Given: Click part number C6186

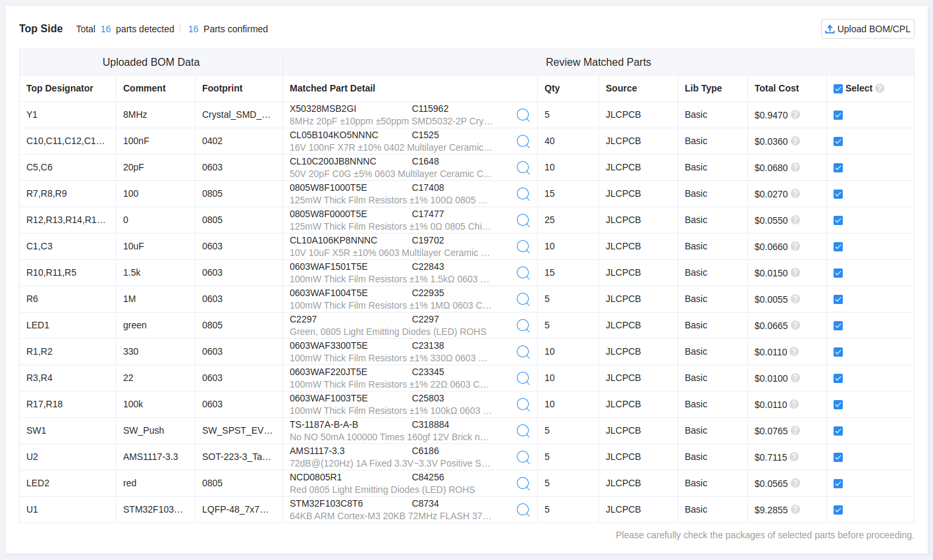Looking at the screenshot, I should (425, 451).
